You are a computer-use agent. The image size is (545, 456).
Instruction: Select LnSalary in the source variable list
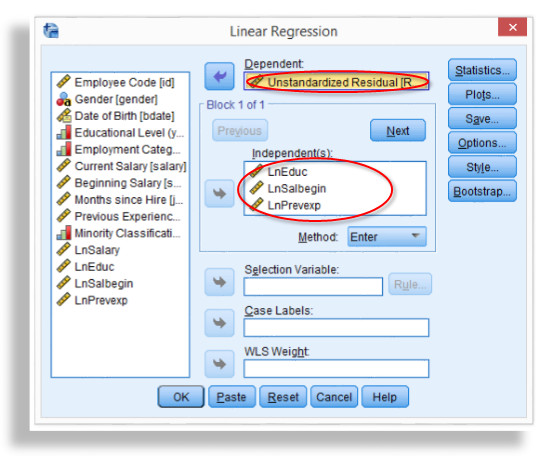[97, 250]
